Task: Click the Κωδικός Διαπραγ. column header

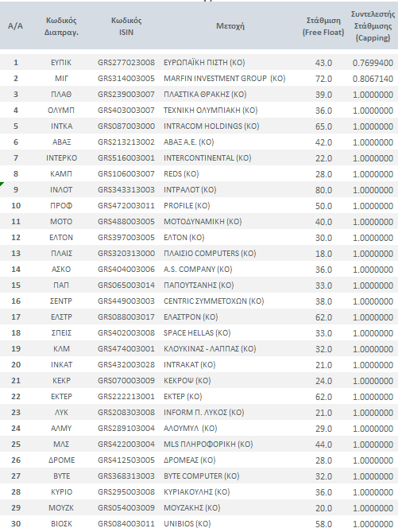Action: [x=61, y=26]
